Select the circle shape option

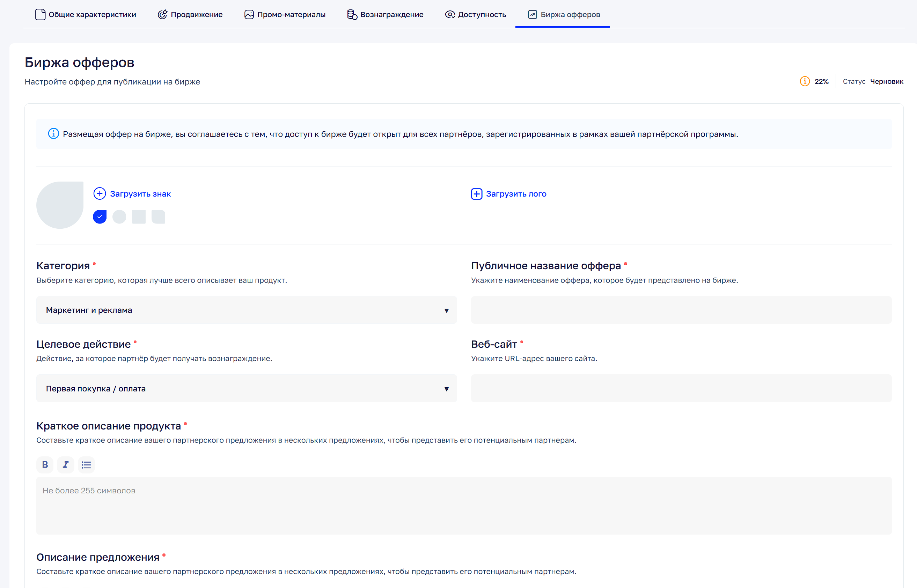(119, 216)
